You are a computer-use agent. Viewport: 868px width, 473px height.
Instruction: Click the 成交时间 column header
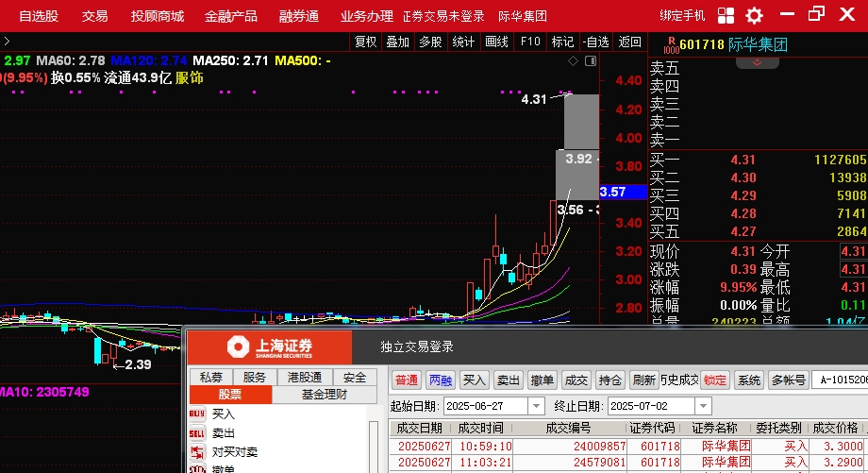(x=480, y=428)
